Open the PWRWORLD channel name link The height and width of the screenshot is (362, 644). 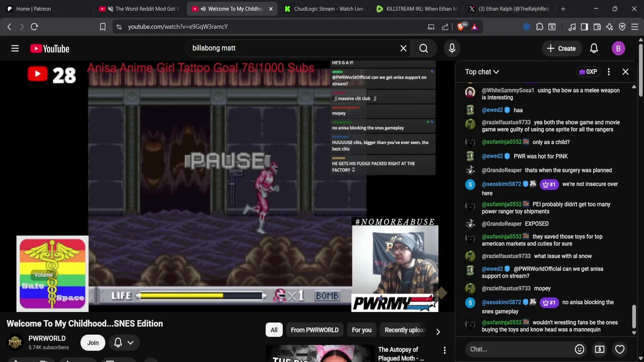(47, 338)
